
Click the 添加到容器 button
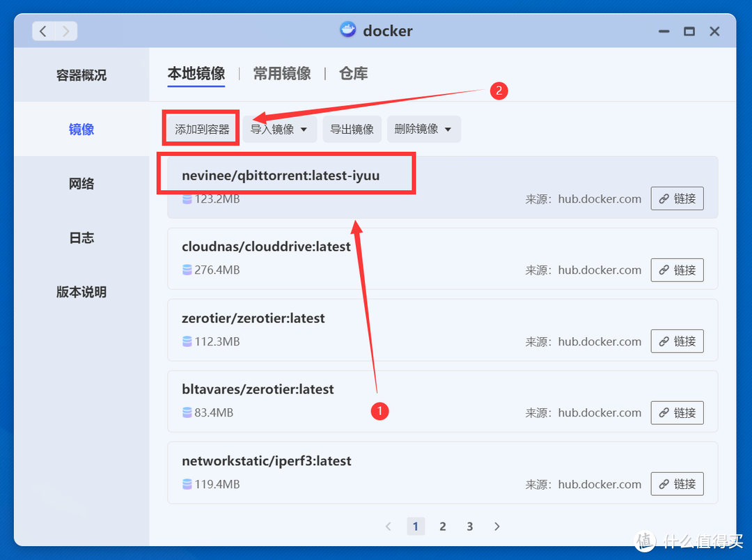(201, 129)
